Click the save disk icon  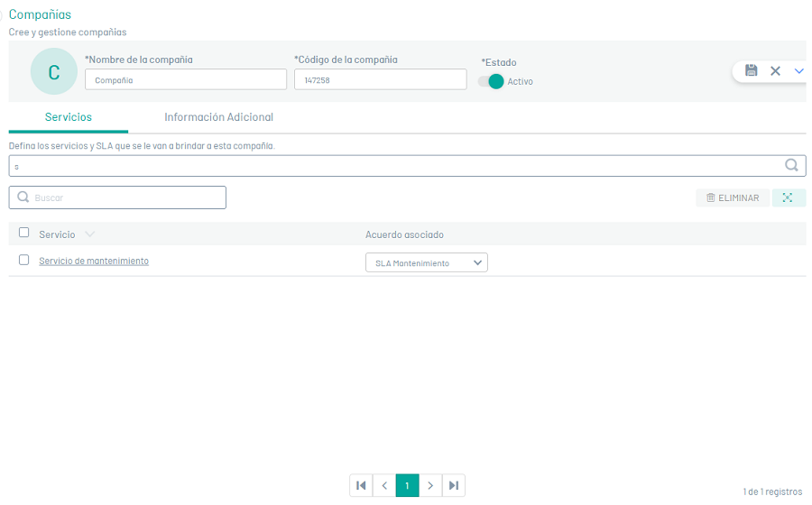752,70
